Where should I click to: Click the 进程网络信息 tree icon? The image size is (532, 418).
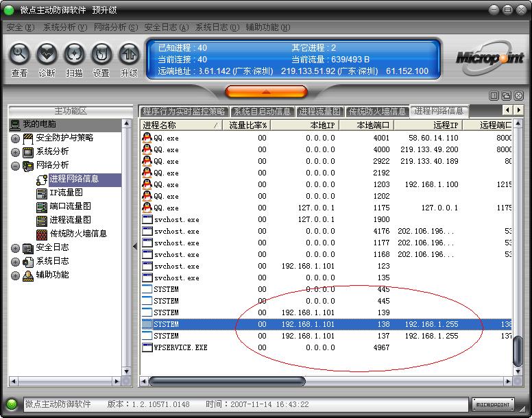click(41, 180)
